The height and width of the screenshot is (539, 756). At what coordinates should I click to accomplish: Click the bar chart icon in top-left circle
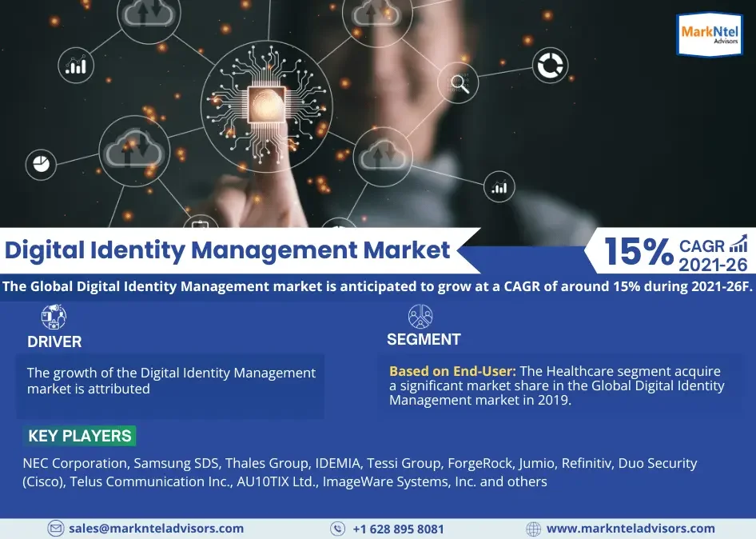pos(76,66)
